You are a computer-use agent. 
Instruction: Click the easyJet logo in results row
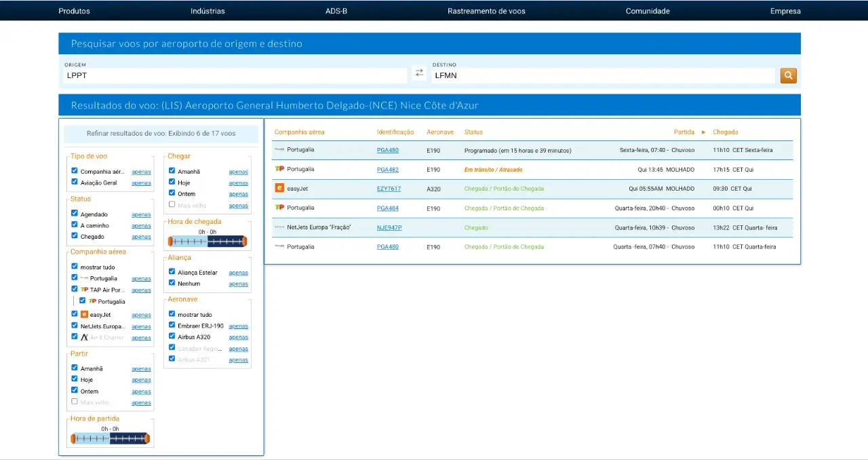[279, 189]
